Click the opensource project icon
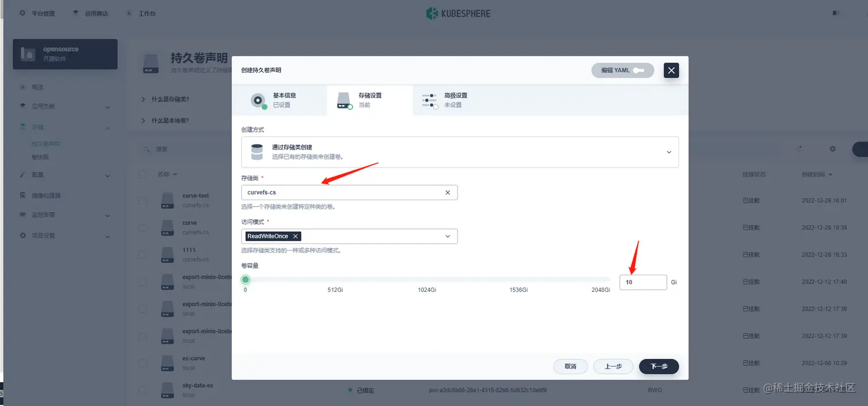Screen dimensions: 868x406 pos(28,54)
